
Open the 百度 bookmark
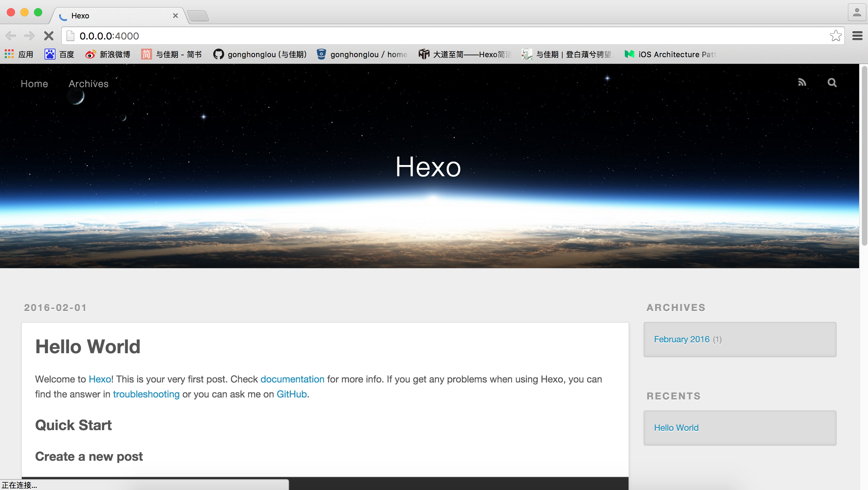[x=59, y=54]
